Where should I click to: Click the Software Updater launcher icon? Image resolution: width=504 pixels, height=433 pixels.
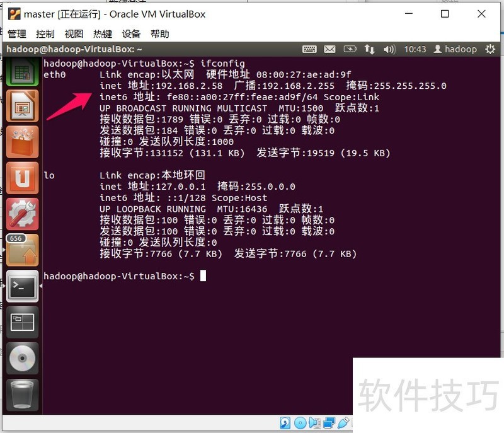coord(22,250)
